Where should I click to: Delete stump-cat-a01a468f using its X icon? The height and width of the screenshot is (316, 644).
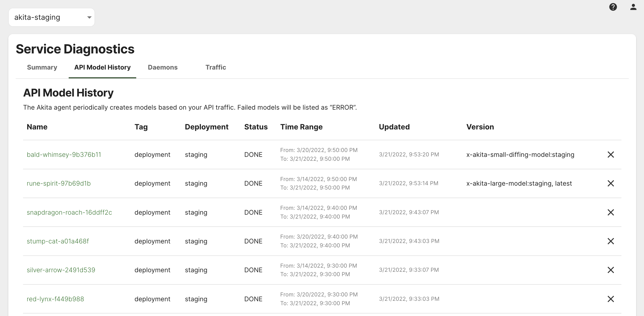[611, 241]
